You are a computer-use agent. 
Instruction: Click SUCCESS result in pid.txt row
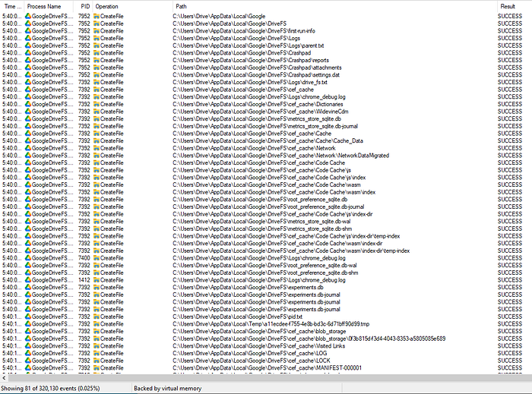pos(510,317)
